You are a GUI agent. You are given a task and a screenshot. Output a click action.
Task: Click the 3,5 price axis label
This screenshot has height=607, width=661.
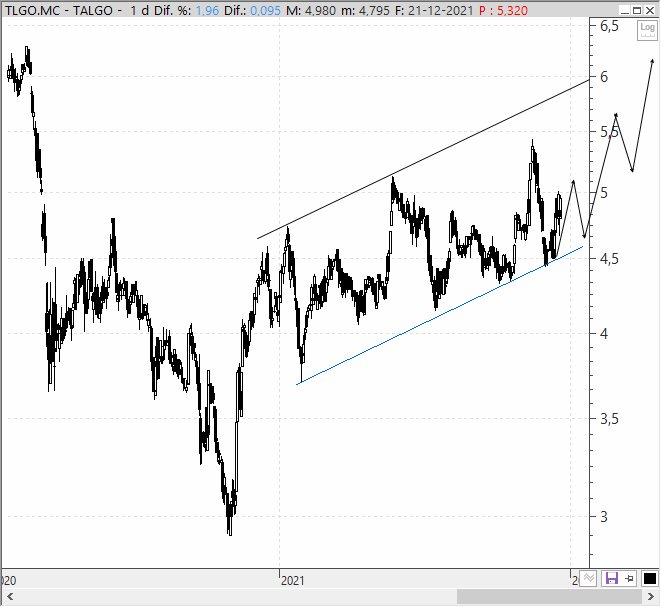[x=609, y=419]
